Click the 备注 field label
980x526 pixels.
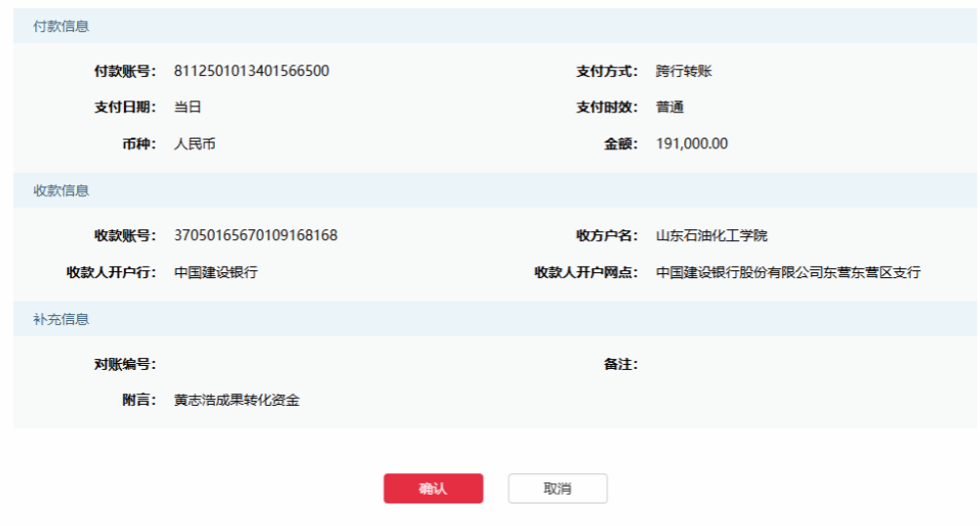pos(620,364)
